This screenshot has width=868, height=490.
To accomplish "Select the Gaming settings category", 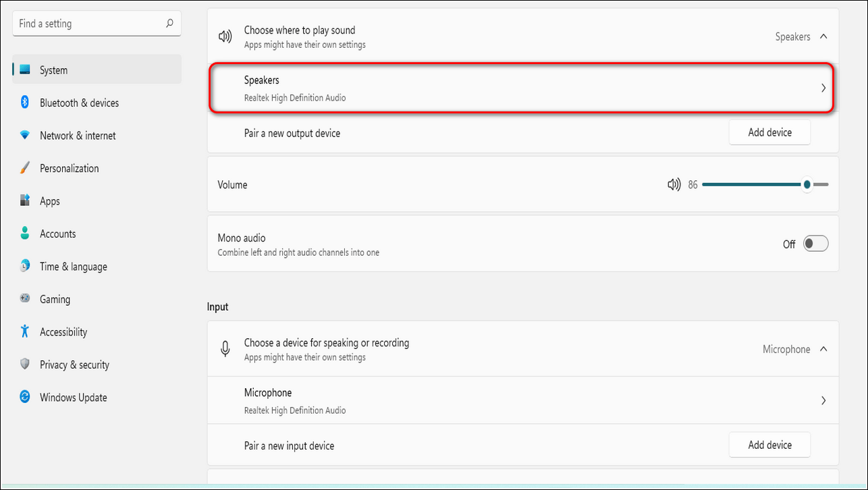I will (55, 299).
